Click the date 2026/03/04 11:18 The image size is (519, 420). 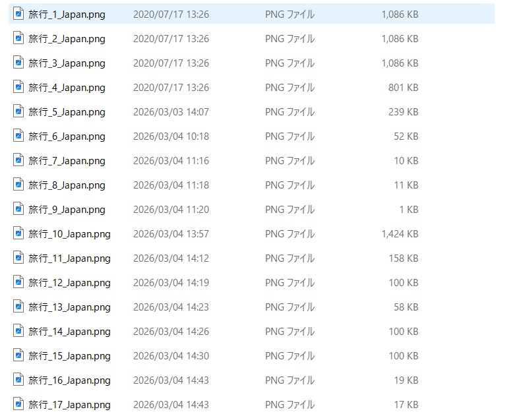tap(171, 185)
